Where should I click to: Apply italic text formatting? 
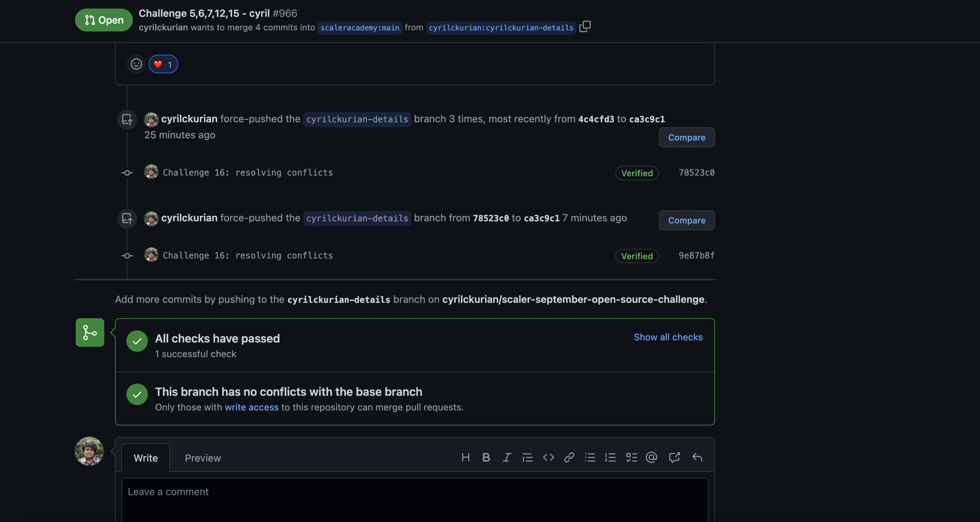(x=507, y=457)
